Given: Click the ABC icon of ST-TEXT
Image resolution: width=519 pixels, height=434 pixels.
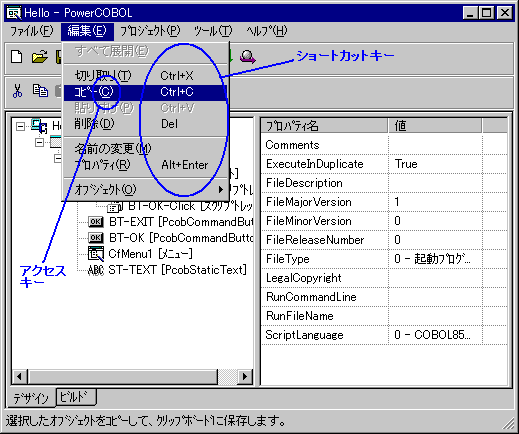Looking at the screenshot, I should pyautogui.click(x=96, y=270).
